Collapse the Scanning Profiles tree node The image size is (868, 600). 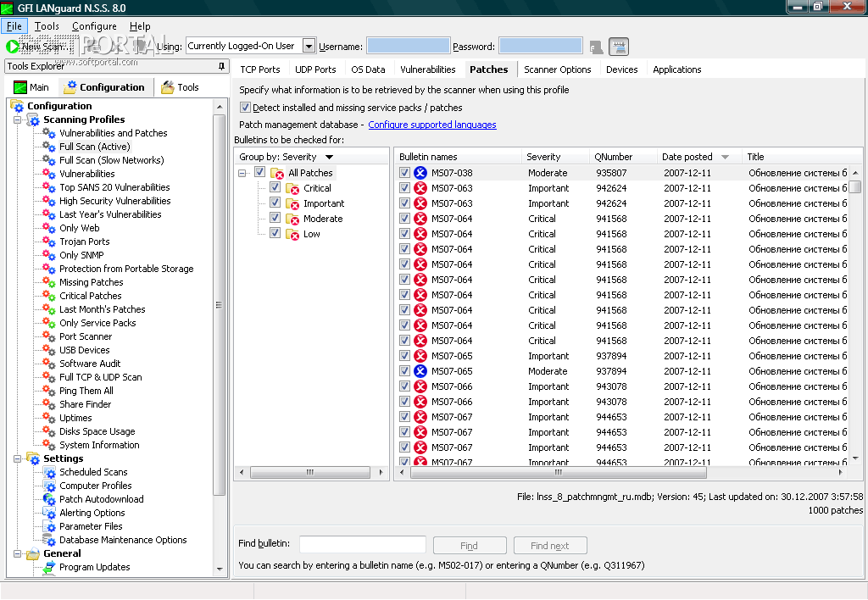17,119
